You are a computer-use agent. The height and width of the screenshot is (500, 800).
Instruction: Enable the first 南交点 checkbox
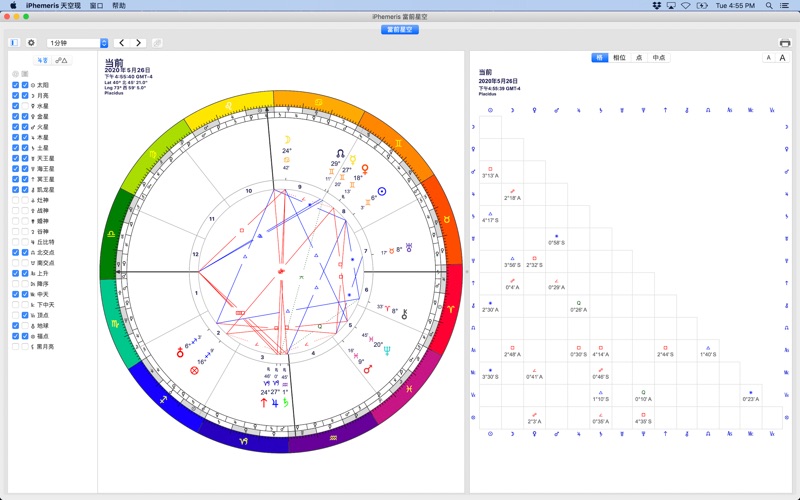click(15, 262)
